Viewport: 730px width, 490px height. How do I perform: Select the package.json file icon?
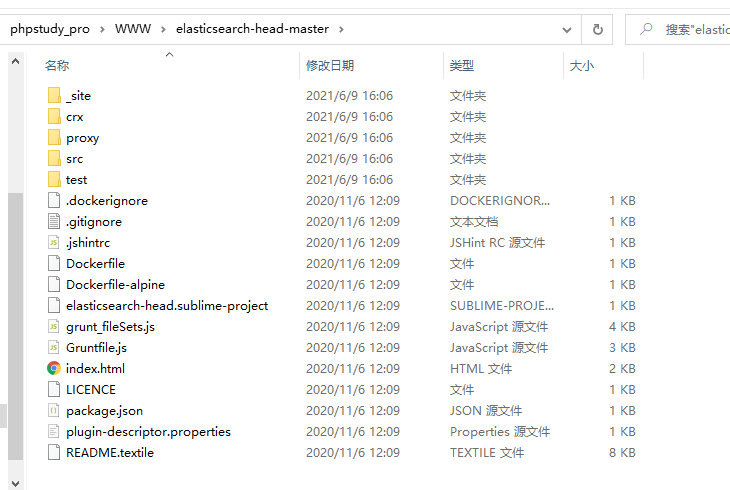tap(54, 410)
